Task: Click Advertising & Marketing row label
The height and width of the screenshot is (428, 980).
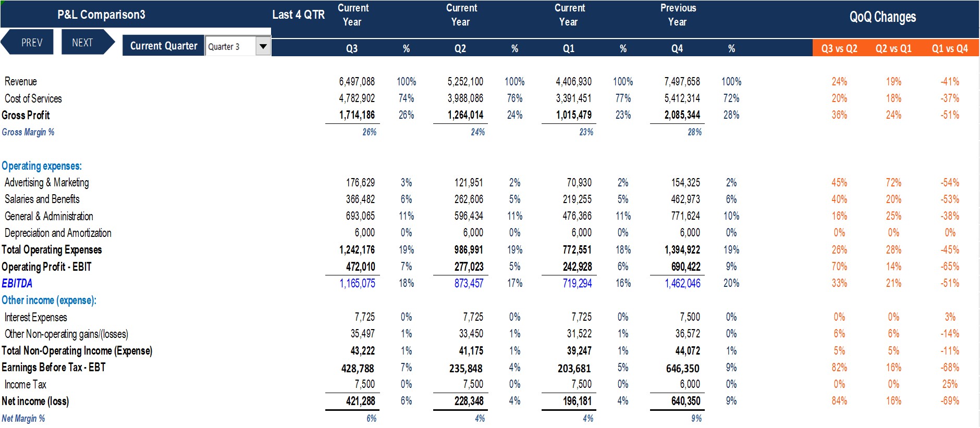Action: tap(46, 182)
